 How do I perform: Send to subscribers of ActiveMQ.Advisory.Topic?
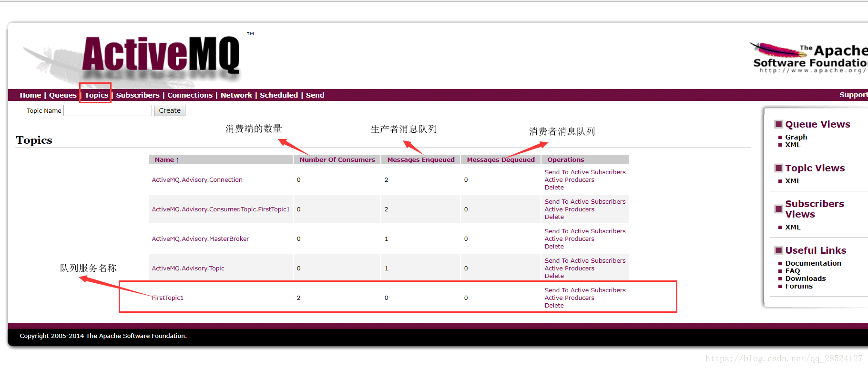click(x=585, y=261)
